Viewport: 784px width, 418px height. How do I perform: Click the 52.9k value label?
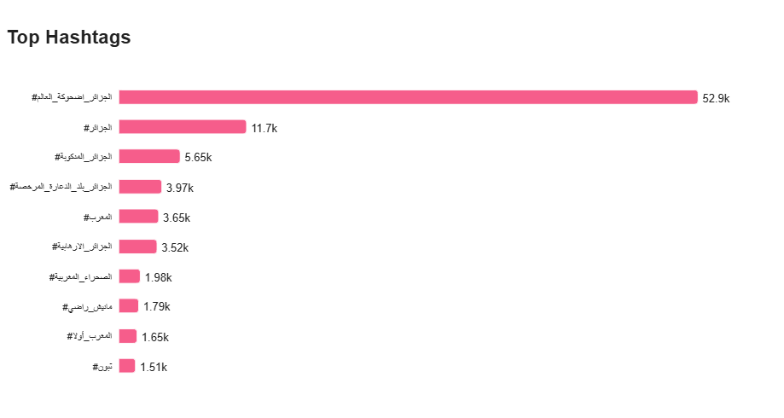(716, 98)
